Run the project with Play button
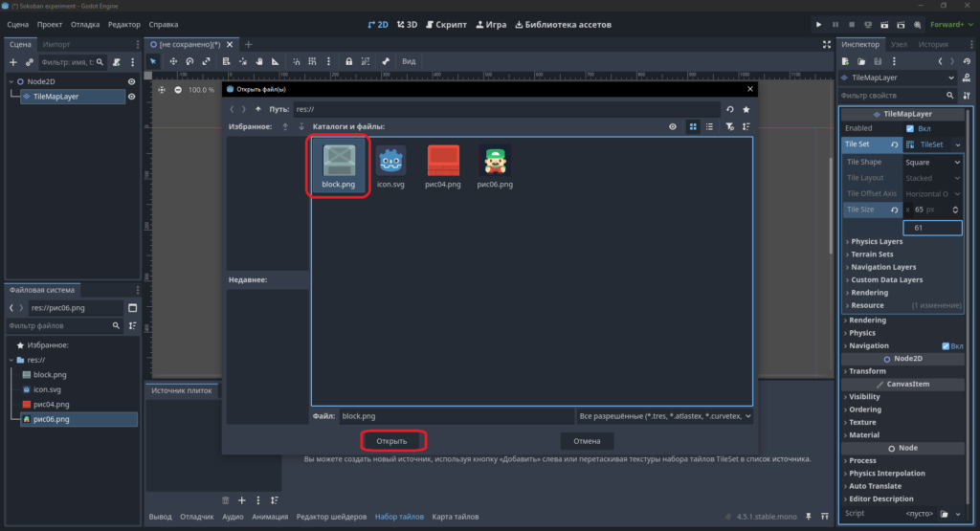The width and height of the screenshot is (980, 531). click(819, 24)
